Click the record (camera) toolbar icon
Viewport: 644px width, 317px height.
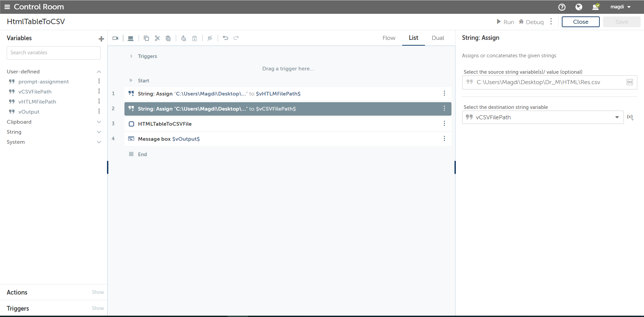[115, 38]
